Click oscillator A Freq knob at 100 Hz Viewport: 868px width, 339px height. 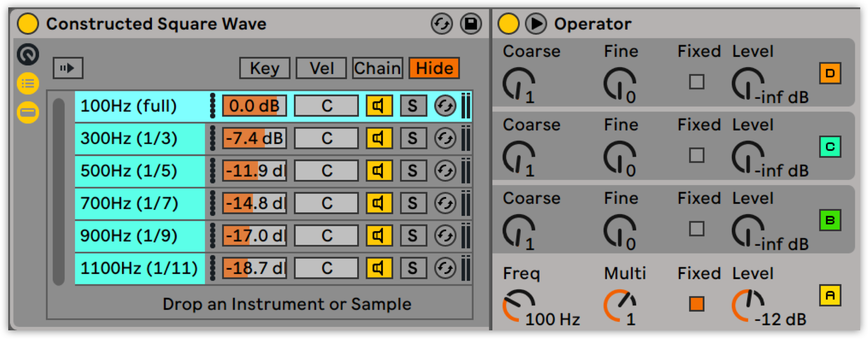tap(519, 306)
